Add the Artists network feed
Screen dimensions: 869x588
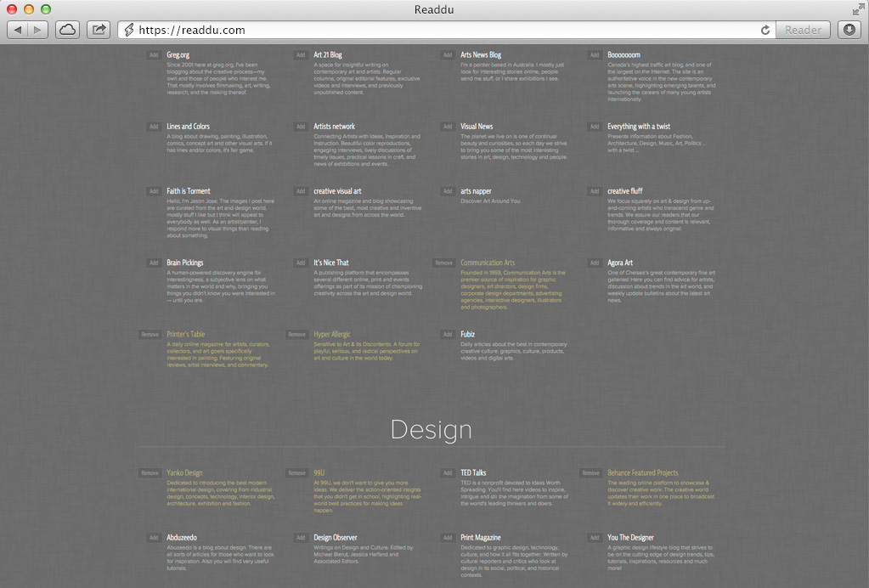(x=301, y=127)
